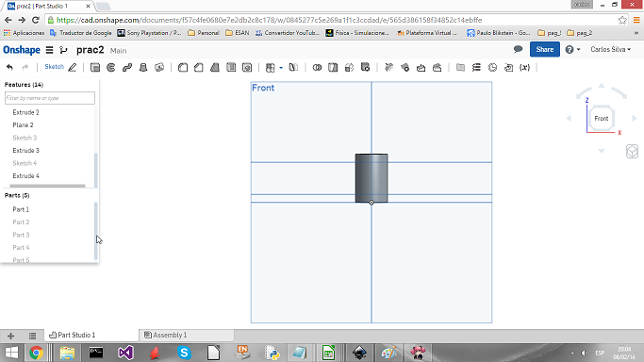The height and width of the screenshot is (362, 644).
Task: Rotate the view left with the cube arrow
Action: [x=569, y=118]
